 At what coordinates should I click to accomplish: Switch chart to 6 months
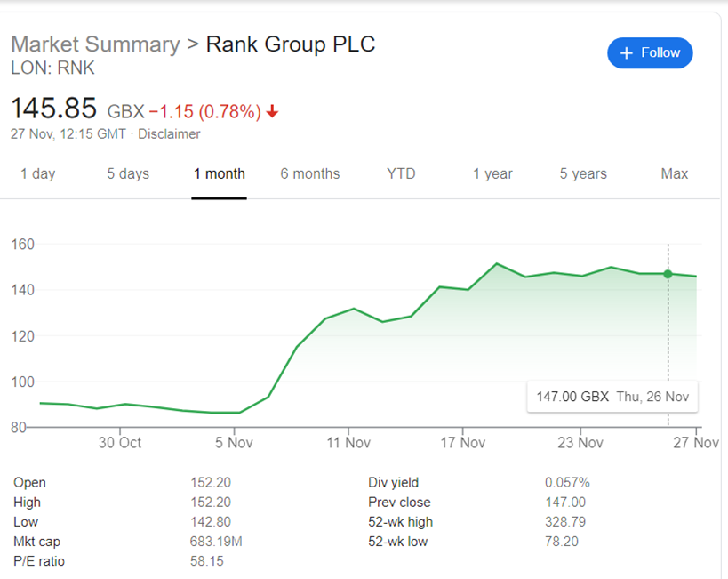coord(310,173)
